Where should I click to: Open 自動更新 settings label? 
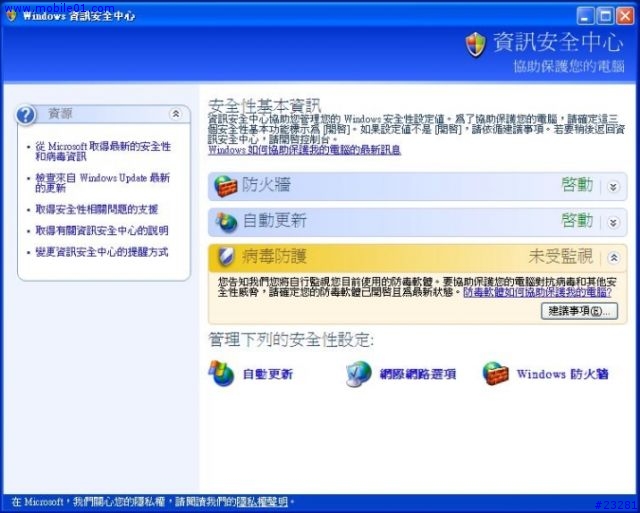pos(268,374)
